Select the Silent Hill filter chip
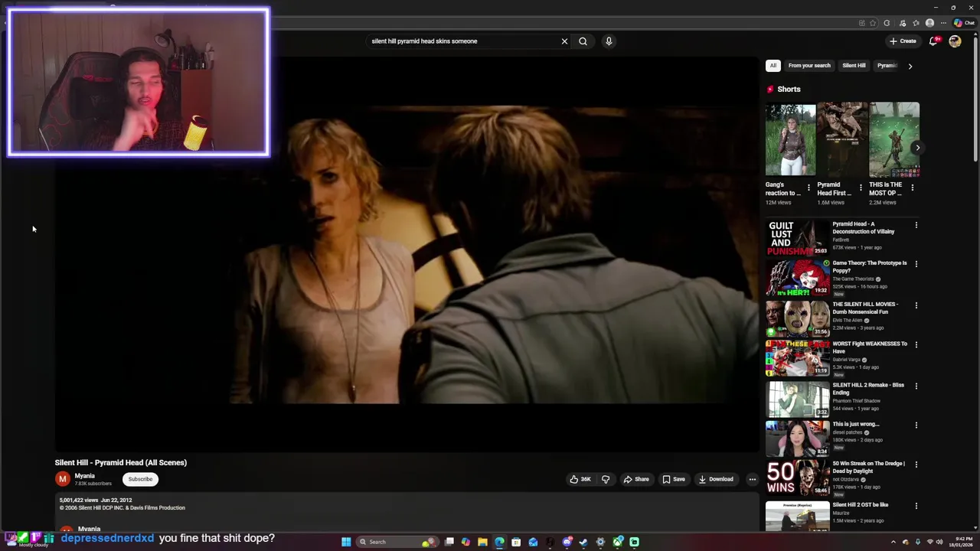The height and width of the screenshot is (551, 980). (x=854, y=66)
